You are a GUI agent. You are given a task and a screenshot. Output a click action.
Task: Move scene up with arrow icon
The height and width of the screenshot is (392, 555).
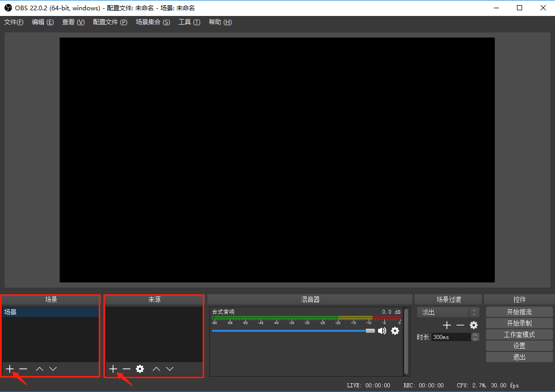[40, 369]
